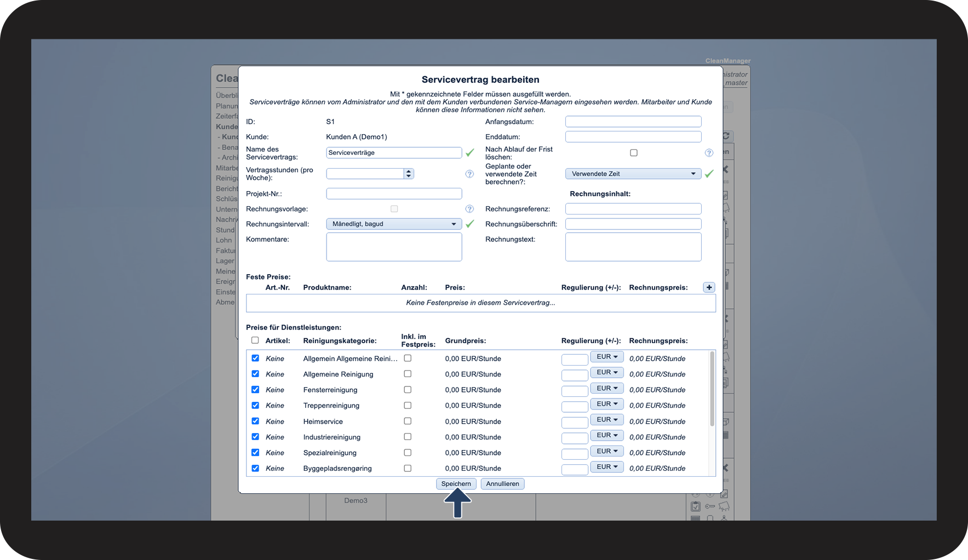This screenshot has width=968, height=560.
Task: Click the key icon in background list
Action: [710, 506]
